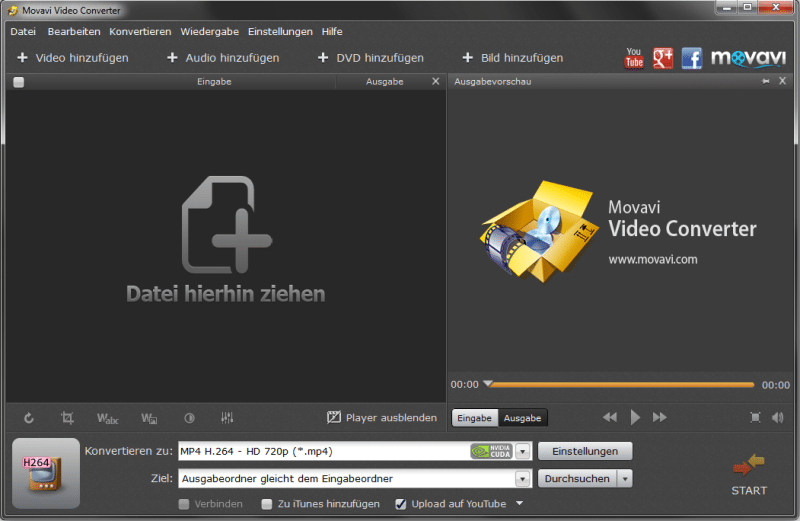Select the crop tool icon

pyautogui.click(x=67, y=417)
